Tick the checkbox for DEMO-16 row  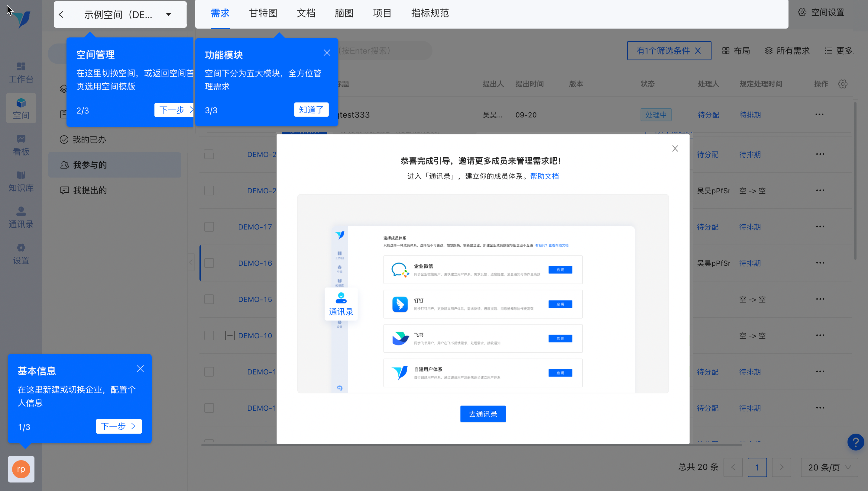[209, 263]
